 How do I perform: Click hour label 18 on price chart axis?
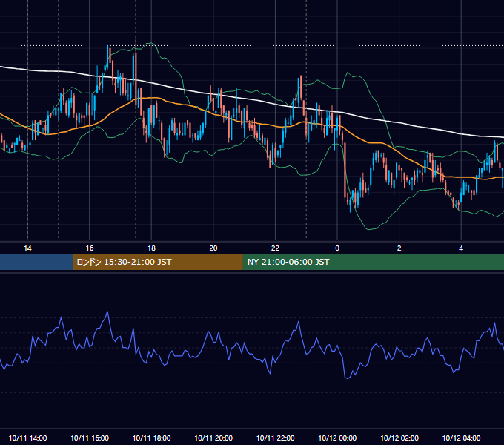(x=151, y=248)
